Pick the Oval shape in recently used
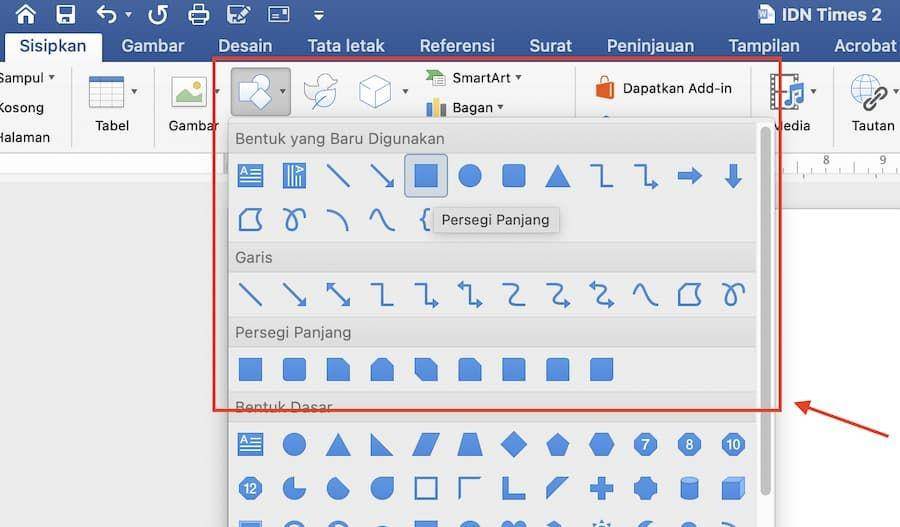The image size is (900, 527). point(470,176)
